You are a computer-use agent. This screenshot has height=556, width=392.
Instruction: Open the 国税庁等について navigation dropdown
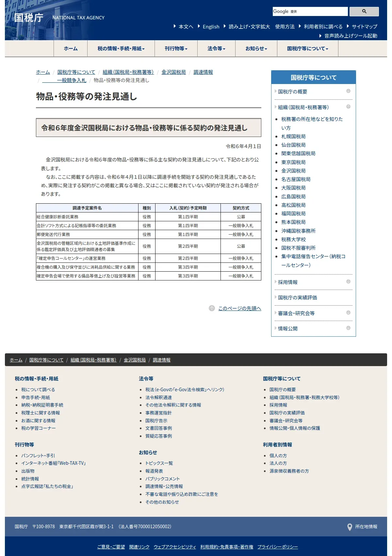point(308,48)
